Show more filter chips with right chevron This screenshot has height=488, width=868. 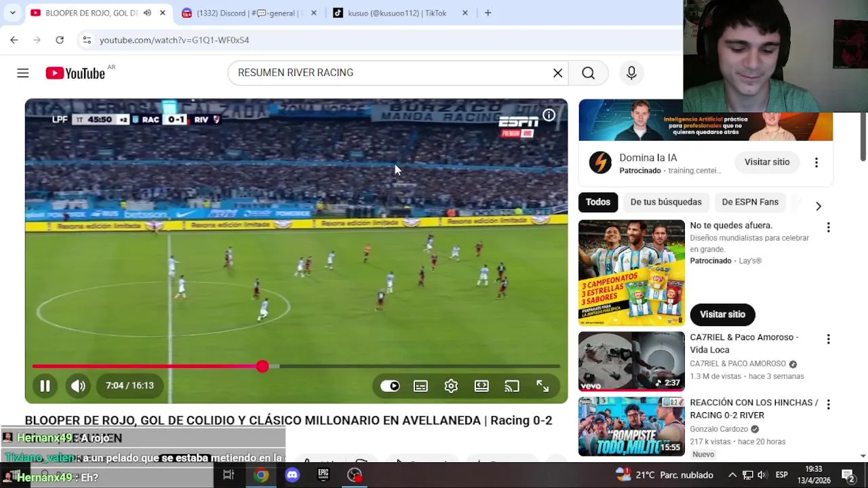click(818, 206)
